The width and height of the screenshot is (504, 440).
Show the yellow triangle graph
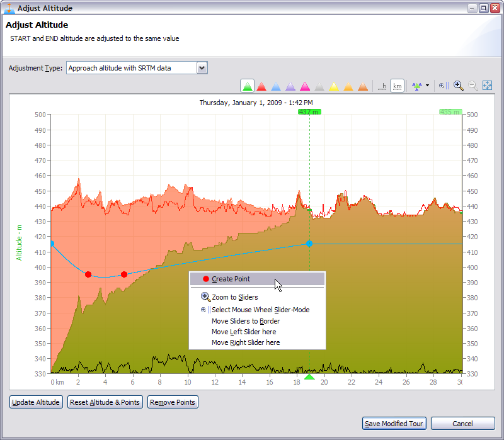(334, 86)
